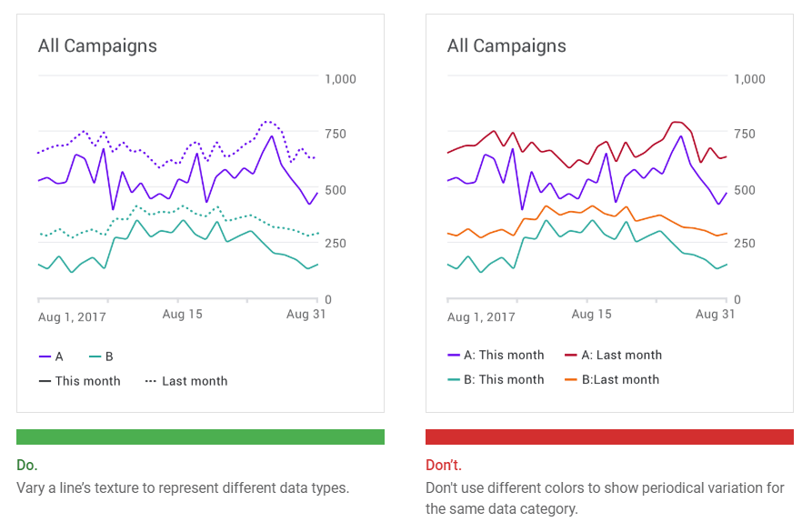
Task: Click the red 'Don't.' heading text
Action: 443,465
